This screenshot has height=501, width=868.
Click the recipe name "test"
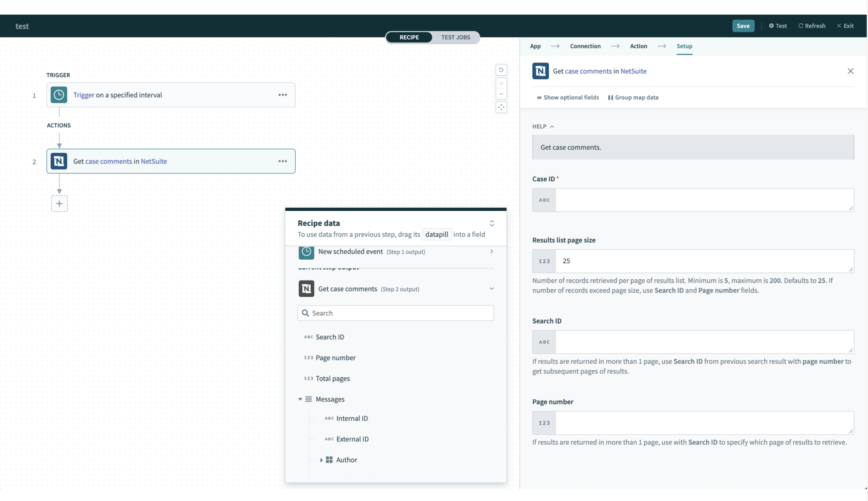point(22,26)
